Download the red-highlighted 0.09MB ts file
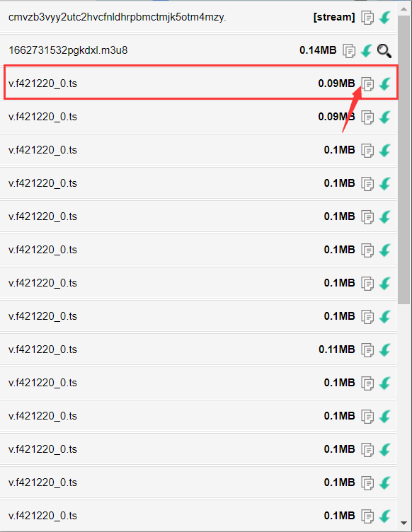 tap(385, 83)
